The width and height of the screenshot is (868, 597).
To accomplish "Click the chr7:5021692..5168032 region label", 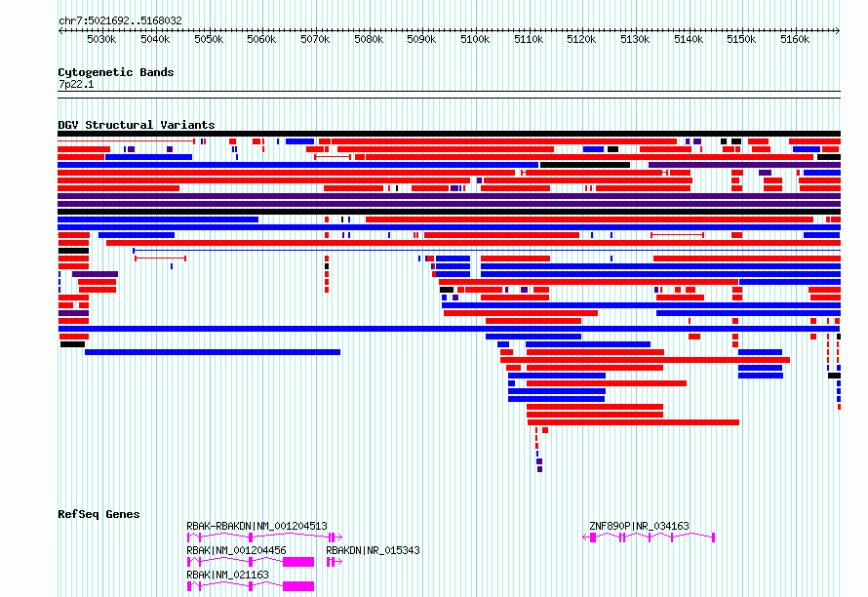I will point(120,20).
